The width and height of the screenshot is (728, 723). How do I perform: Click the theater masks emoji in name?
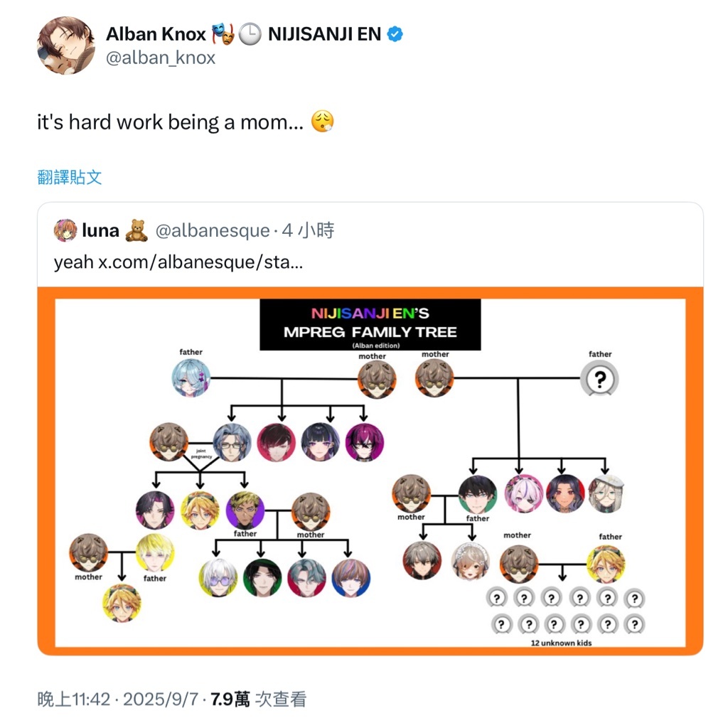tap(223, 34)
